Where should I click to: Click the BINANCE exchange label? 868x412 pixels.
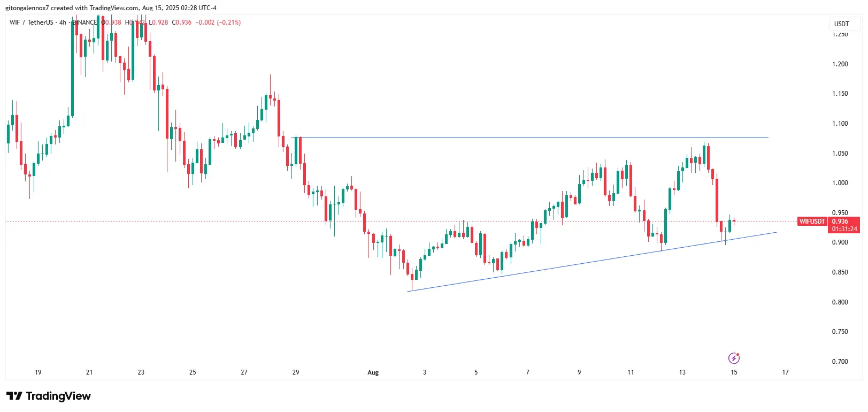coord(85,22)
